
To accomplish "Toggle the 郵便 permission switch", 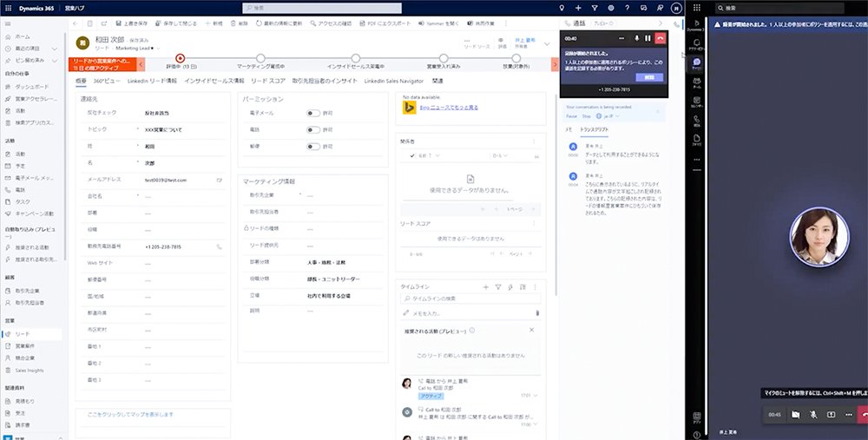I will coord(313,147).
